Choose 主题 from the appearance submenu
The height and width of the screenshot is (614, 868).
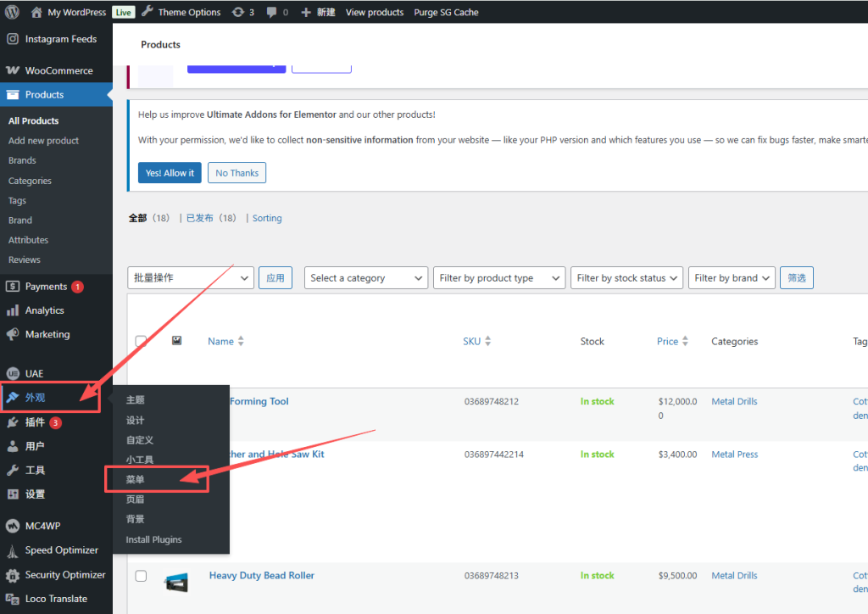tap(136, 400)
